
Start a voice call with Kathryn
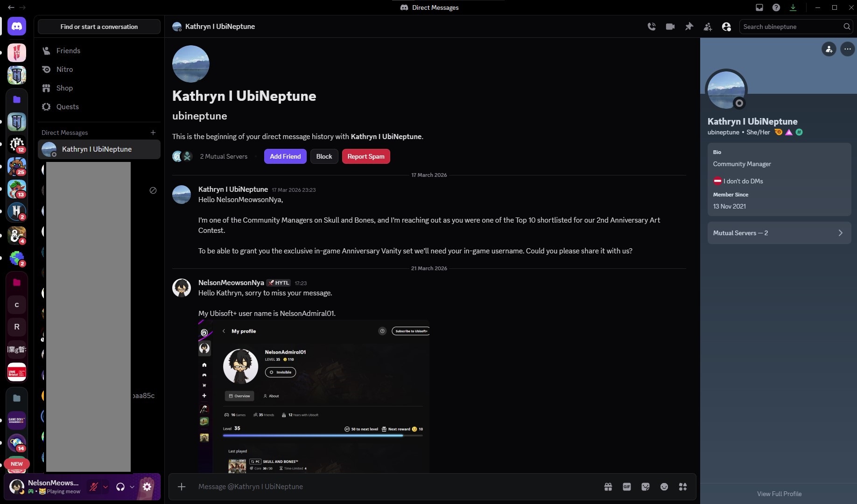(652, 27)
